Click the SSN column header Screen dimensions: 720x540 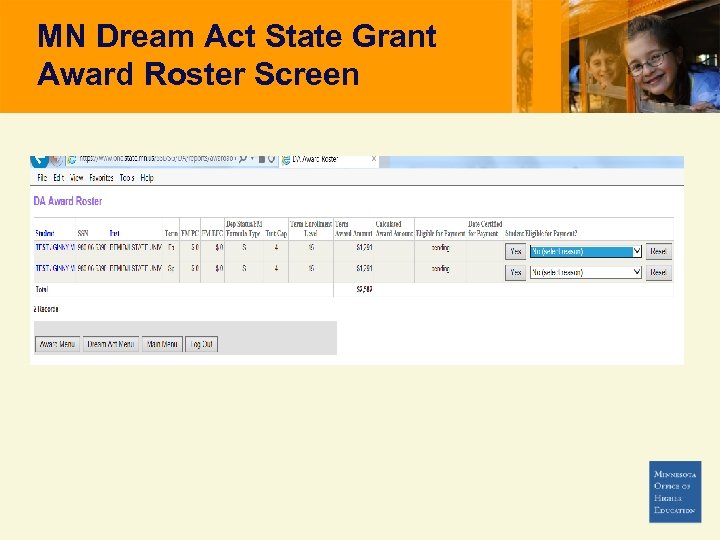tap(83, 233)
